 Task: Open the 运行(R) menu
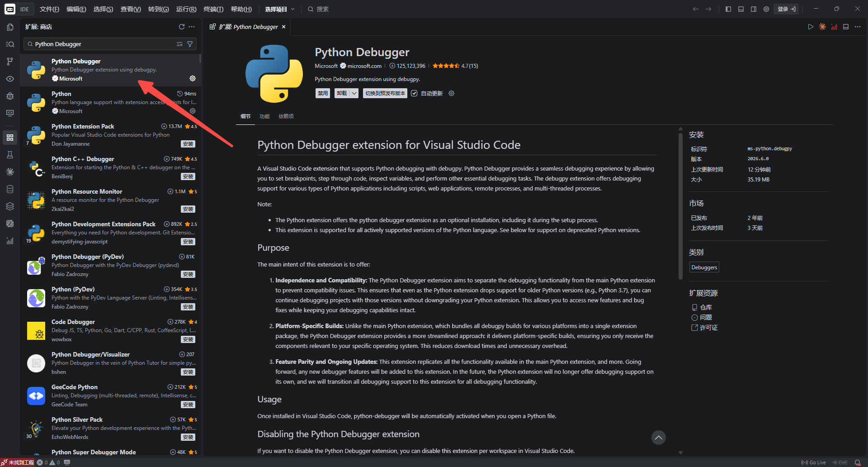(x=186, y=9)
